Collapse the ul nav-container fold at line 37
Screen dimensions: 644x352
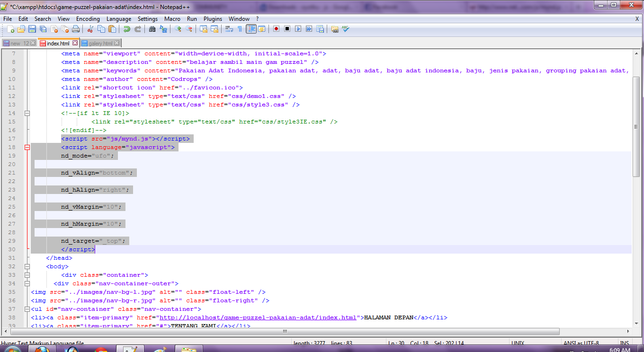[27, 309]
